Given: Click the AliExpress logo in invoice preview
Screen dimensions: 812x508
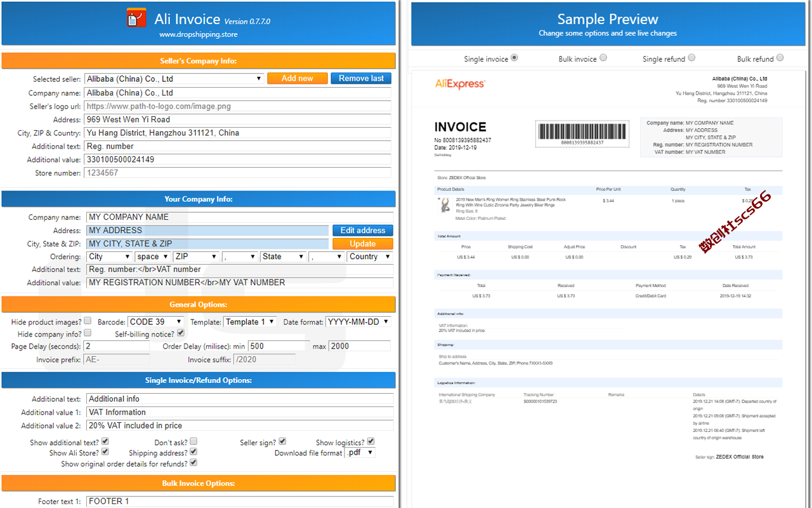Looking at the screenshot, I should click(460, 84).
